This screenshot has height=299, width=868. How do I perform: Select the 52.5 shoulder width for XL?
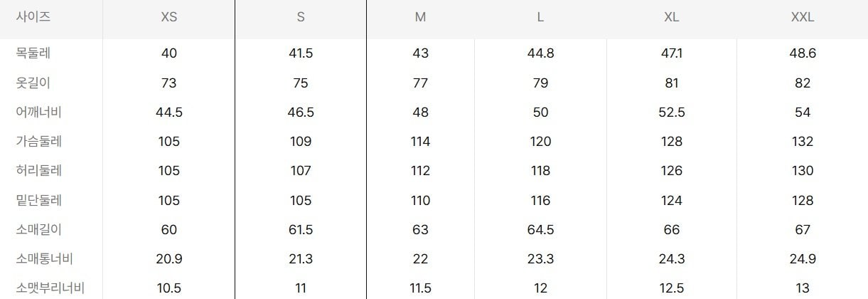671,112
